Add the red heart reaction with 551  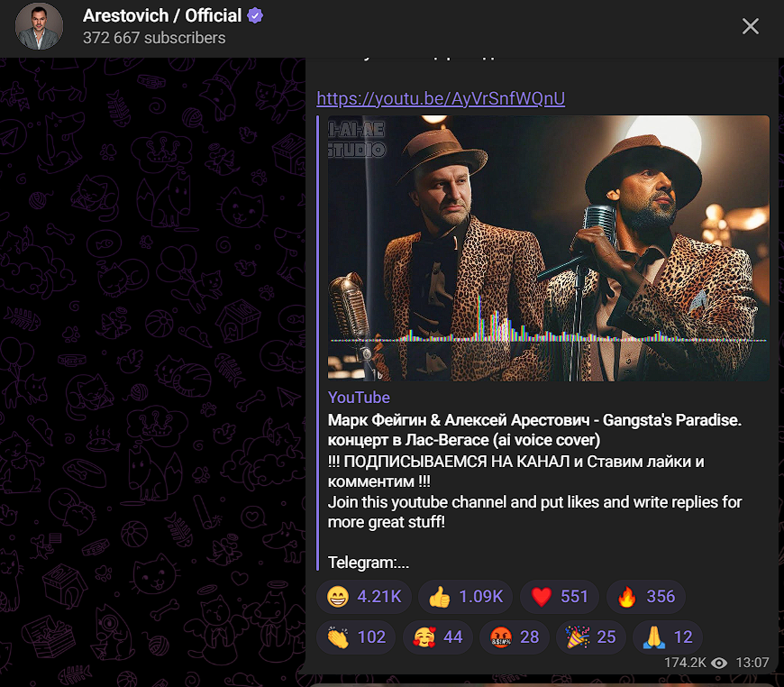(559, 597)
